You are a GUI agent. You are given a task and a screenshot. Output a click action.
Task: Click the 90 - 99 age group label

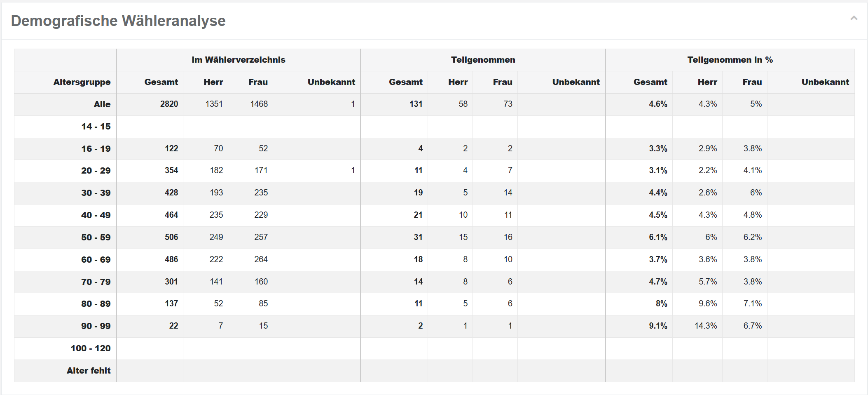(x=96, y=326)
